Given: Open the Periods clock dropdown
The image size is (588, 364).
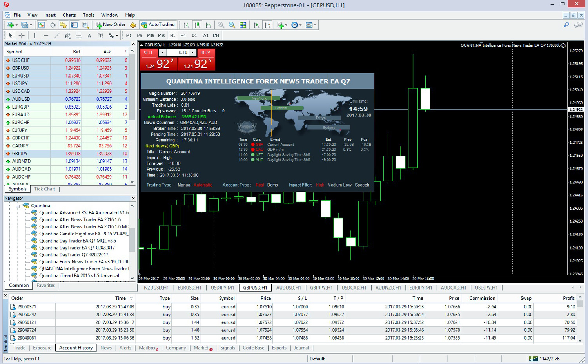Looking at the screenshot, I should point(300,25).
